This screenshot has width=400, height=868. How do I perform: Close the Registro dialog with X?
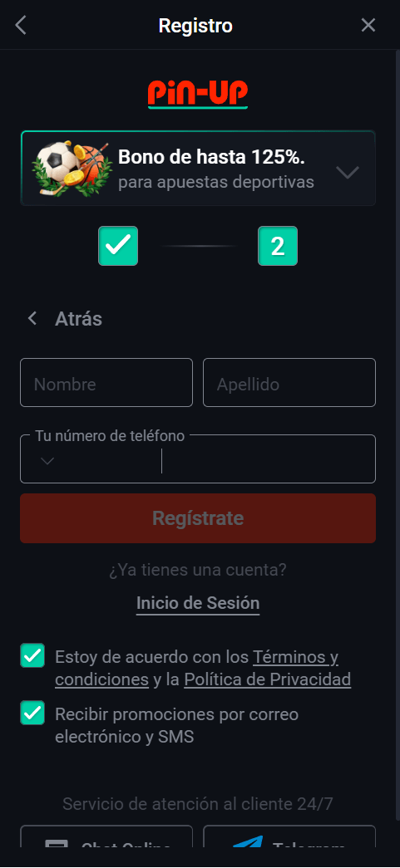368,25
